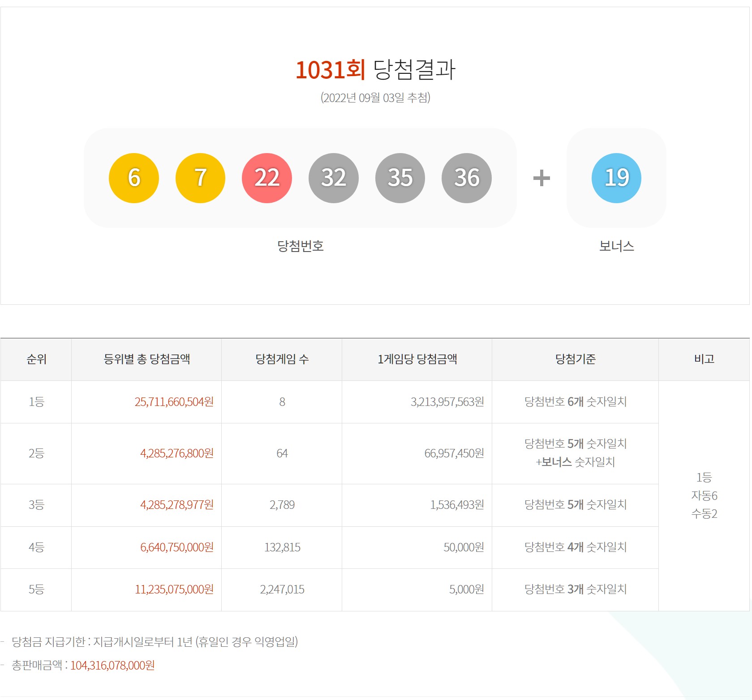The height and width of the screenshot is (700, 752).
Task: Click per-game prize 1,536,493원
Action: (457, 505)
